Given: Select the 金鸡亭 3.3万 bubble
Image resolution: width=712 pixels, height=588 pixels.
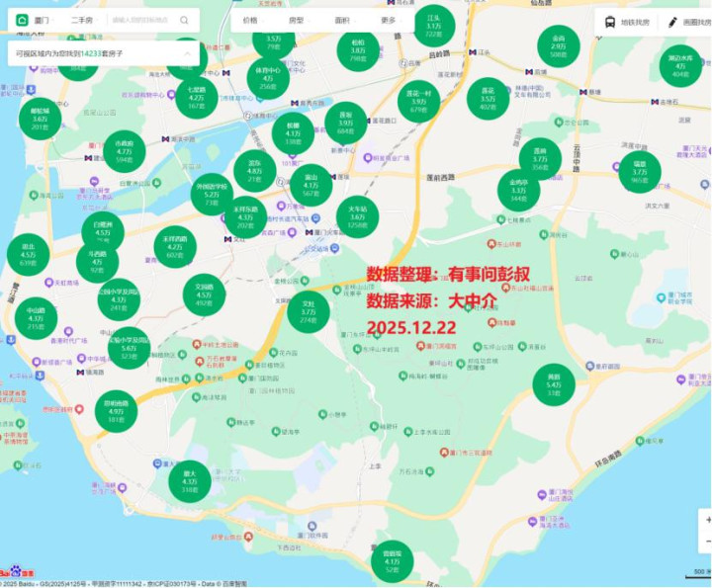Looking at the screenshot, I should (x=518, y=190).
